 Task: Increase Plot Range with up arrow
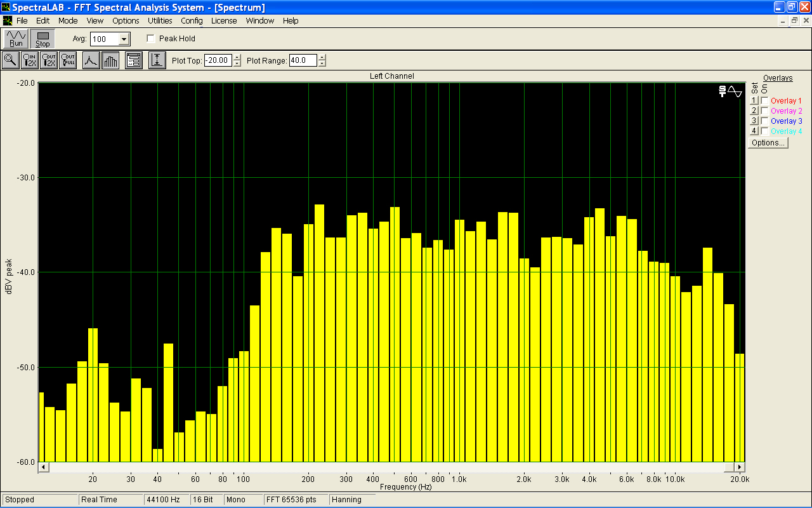(x=322, y=58)
